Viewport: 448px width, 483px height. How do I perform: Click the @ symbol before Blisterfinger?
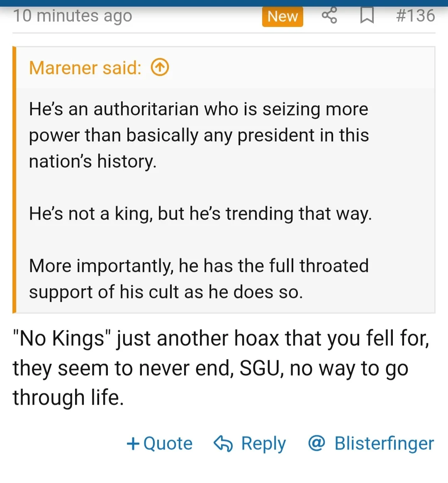click(x=317, y=443)
